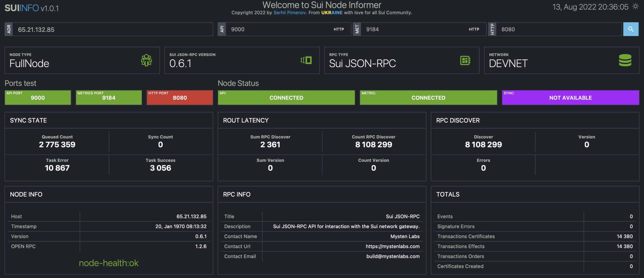Click the ADR label icon beside address
Screen dimensions: 644x278
click(x=9, y=29)
